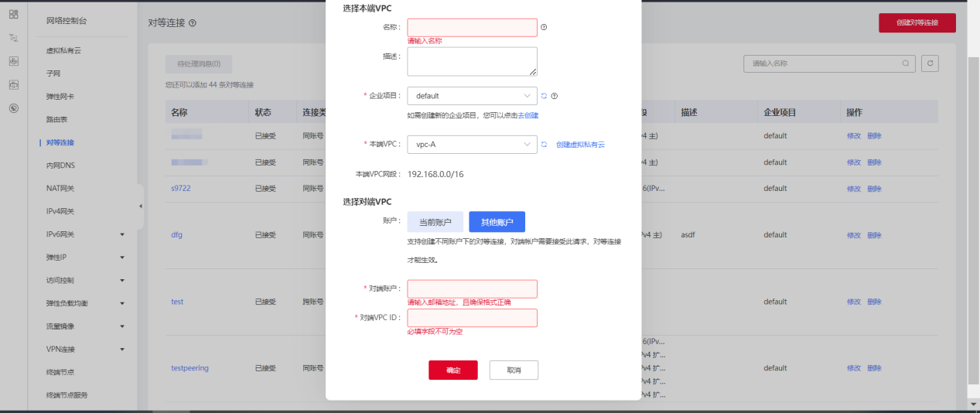Open the test peering connection
Screen dimensions: 980x413
click(x=177, y=302)
